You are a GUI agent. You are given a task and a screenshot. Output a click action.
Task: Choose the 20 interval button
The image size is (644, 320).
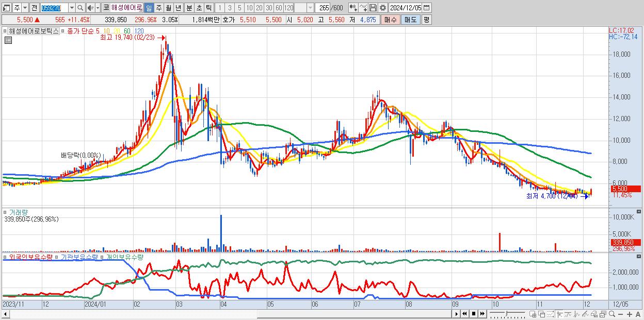[259, 8]
